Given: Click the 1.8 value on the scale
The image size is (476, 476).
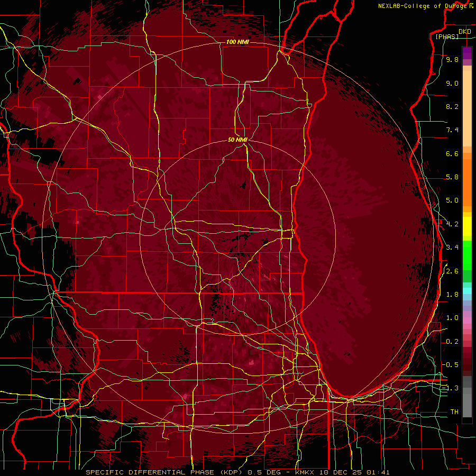Looking at the screenshot, I should 452,295.
